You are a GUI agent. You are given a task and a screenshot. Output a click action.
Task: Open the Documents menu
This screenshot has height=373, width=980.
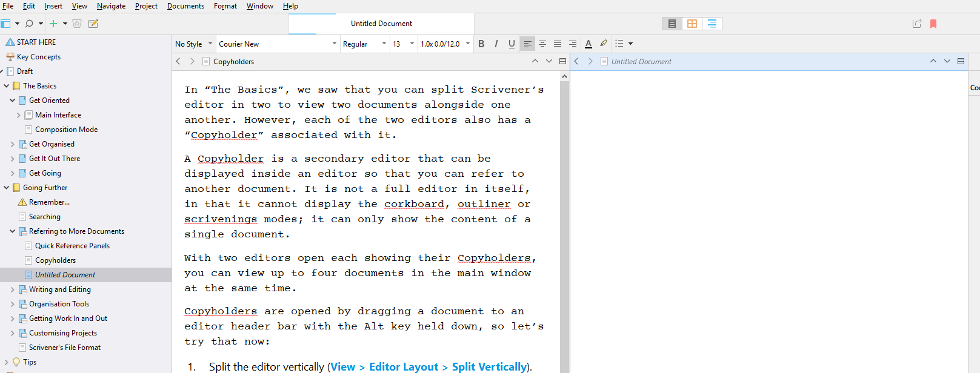pos(185,6)
